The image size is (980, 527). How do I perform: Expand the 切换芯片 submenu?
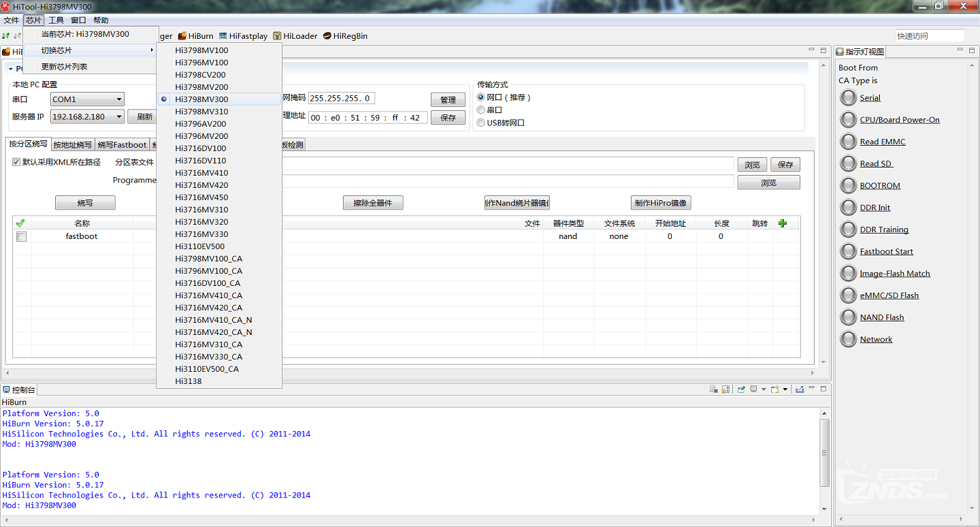point(90,50)
